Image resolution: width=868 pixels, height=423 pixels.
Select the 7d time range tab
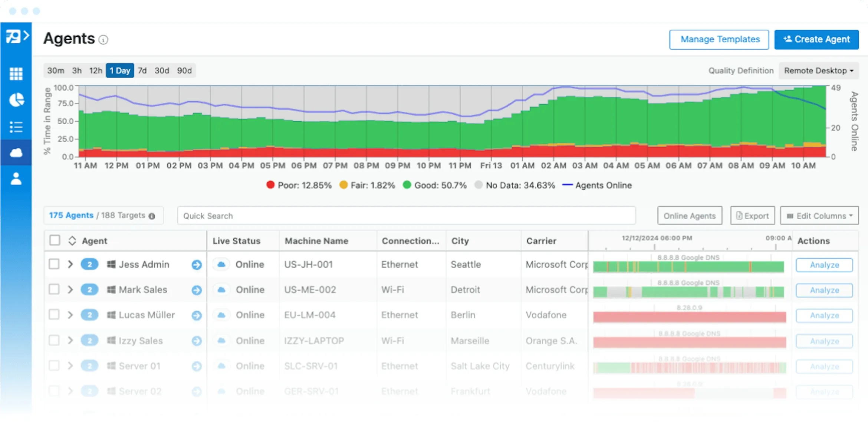pyautogui.click(x=142, y=70)
